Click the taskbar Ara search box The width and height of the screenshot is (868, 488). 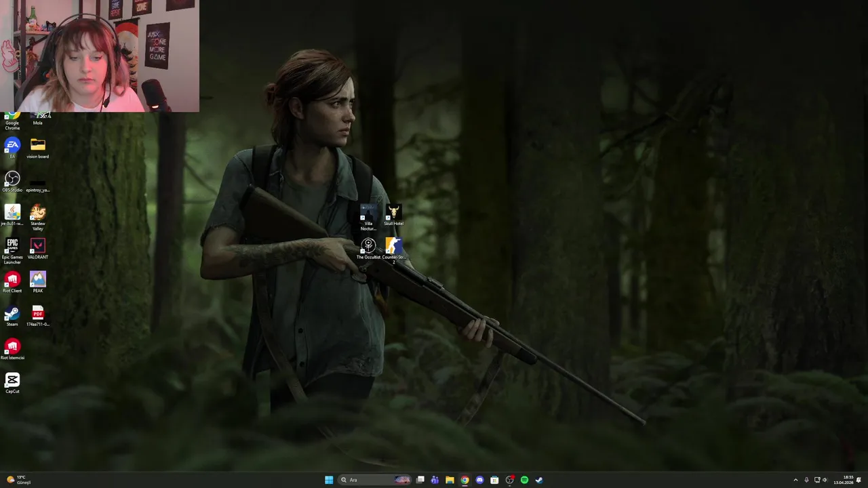click(x=375, y=480)
